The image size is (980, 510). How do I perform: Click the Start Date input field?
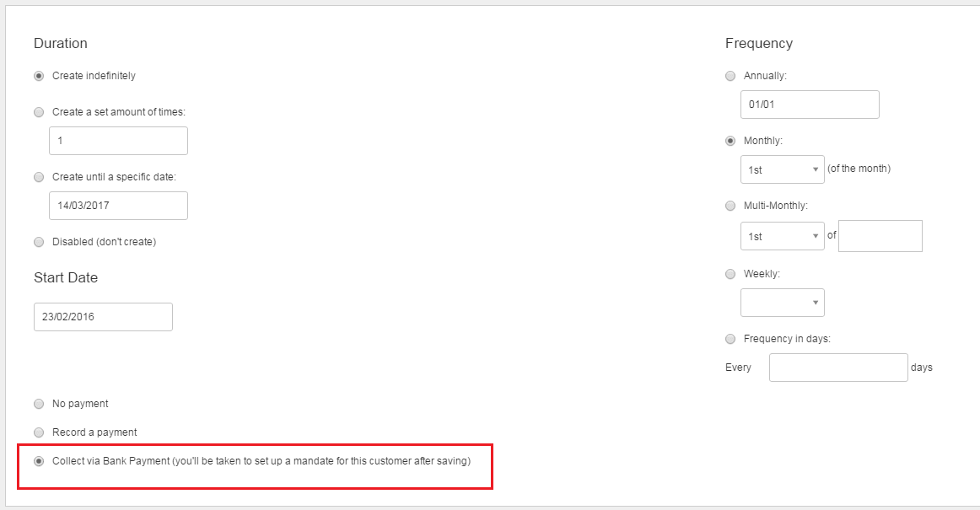point(103,317)
